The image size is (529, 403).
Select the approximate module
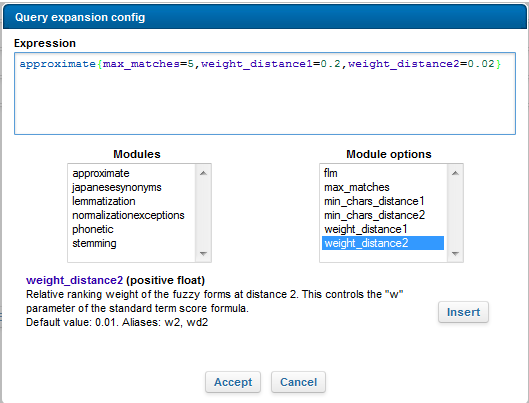coord(132,173)
